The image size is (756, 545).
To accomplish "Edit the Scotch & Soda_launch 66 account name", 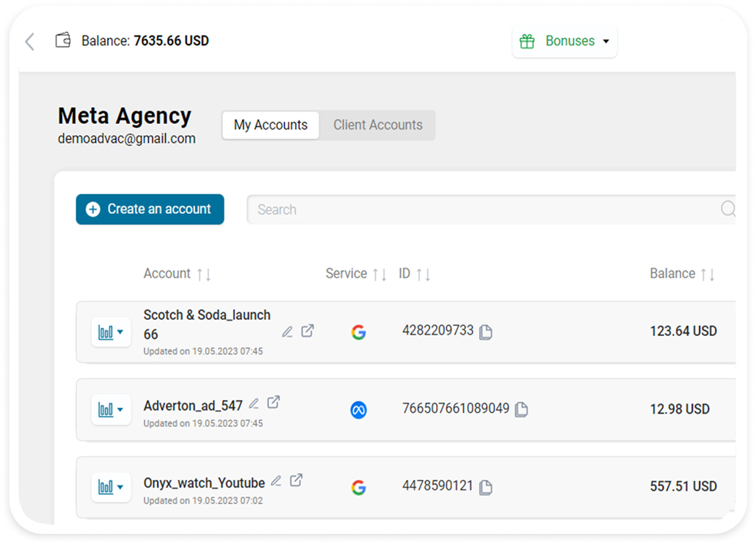I will 287,332.
